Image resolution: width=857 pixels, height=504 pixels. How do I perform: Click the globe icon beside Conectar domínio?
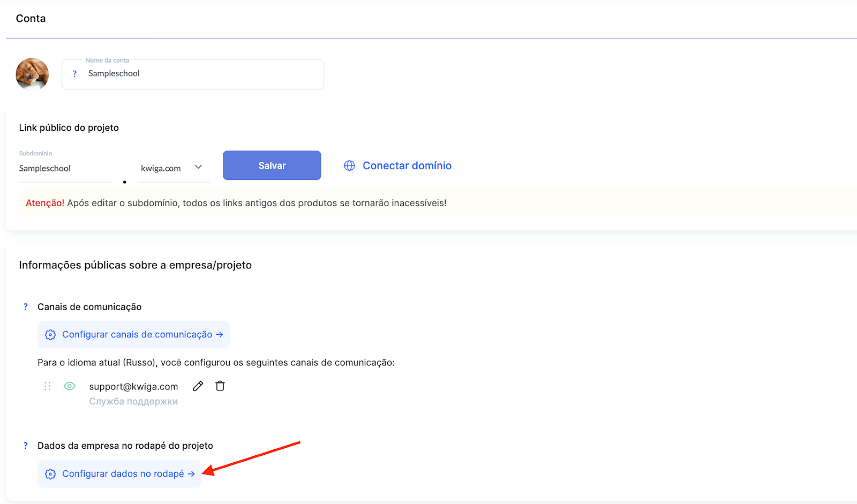349,166
